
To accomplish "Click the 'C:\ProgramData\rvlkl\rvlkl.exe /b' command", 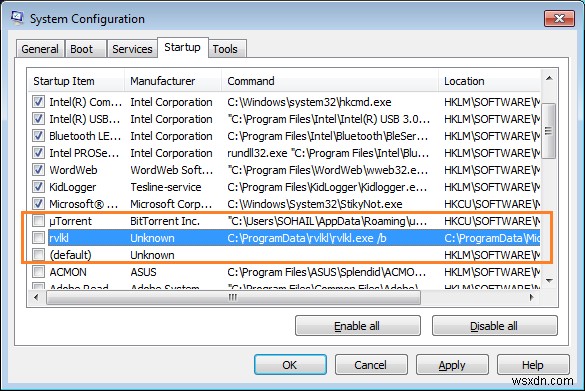I will tap(307, 238).
